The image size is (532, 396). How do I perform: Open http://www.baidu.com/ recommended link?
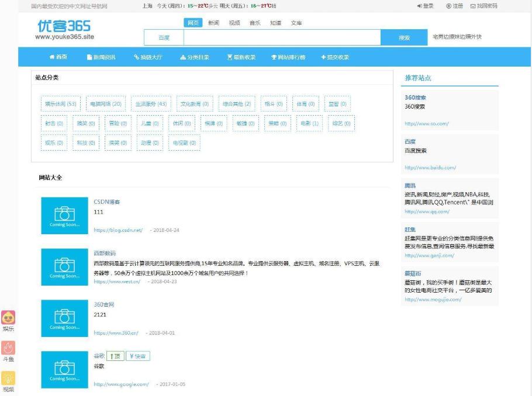tap(430, 168)
